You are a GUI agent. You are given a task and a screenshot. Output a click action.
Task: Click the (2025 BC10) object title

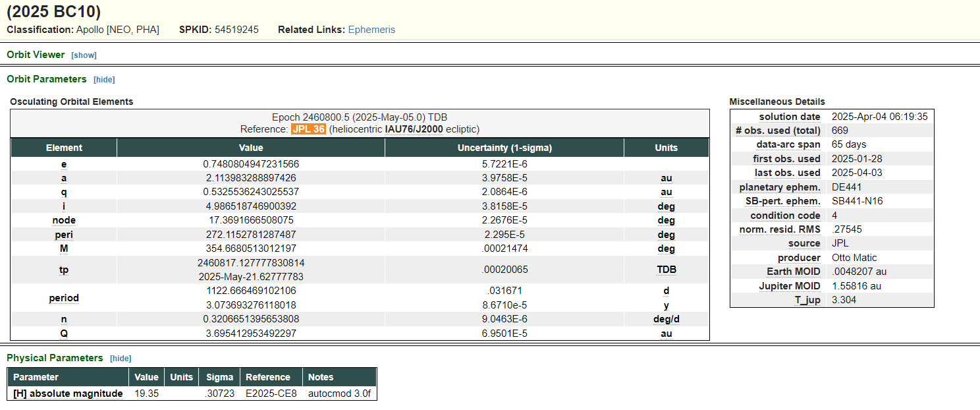click(x=54, y=11)
